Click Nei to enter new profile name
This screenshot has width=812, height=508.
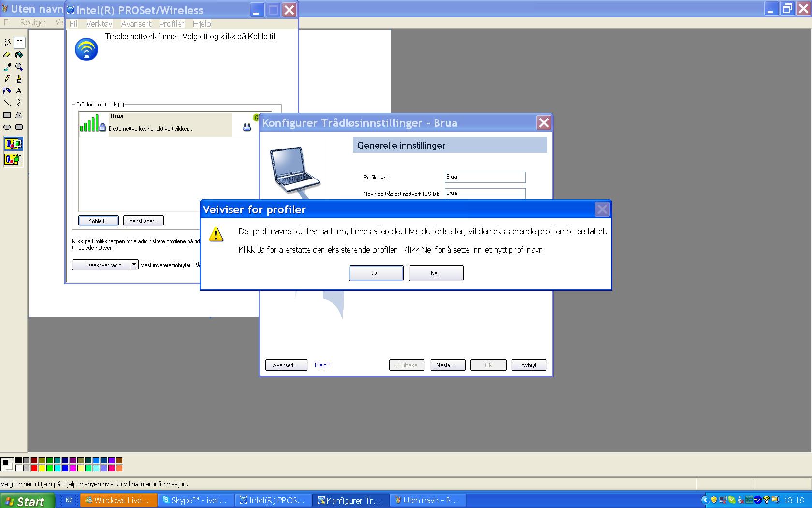(x=436, y=273)
